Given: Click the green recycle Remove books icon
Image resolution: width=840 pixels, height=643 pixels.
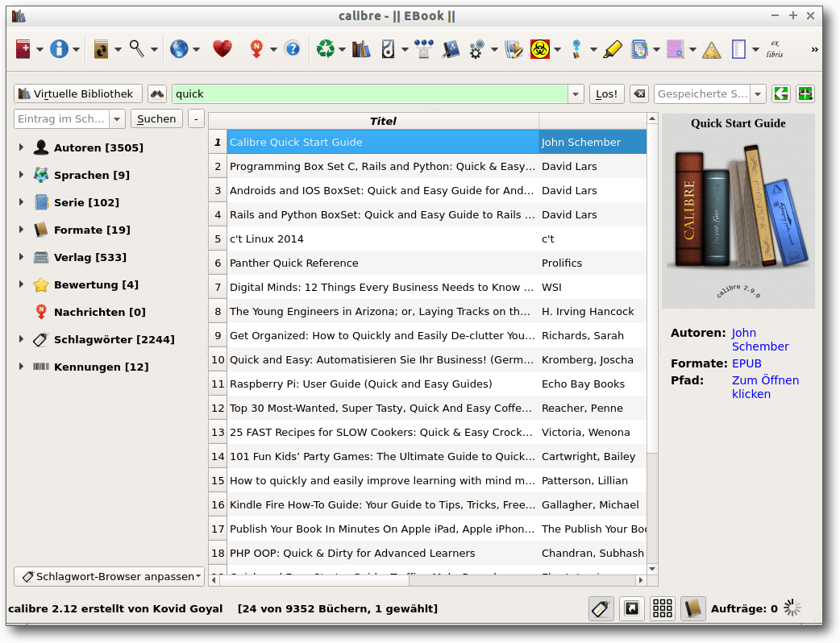Looking at the screenshot, I should tap(325, 49).
